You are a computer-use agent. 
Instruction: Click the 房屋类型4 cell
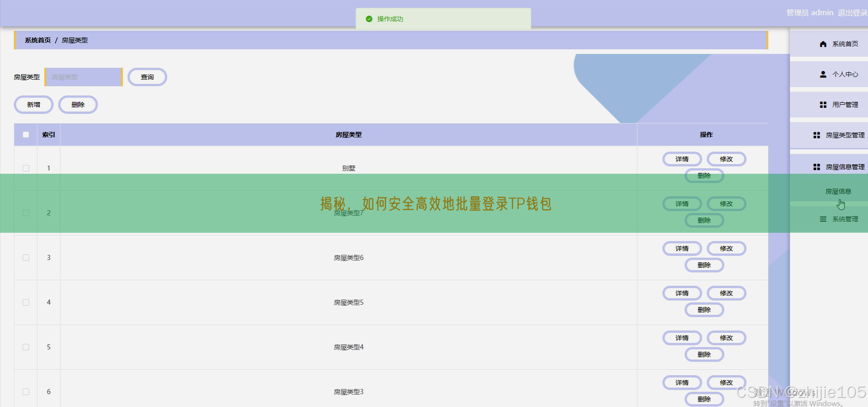349,347
